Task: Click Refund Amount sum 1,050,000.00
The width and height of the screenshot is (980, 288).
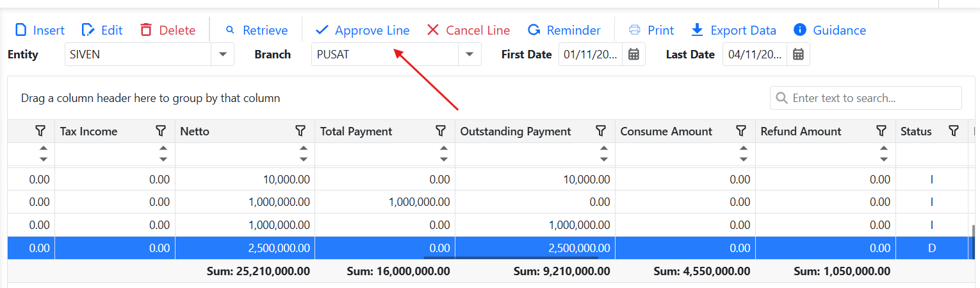Action: tap(842, 272)
